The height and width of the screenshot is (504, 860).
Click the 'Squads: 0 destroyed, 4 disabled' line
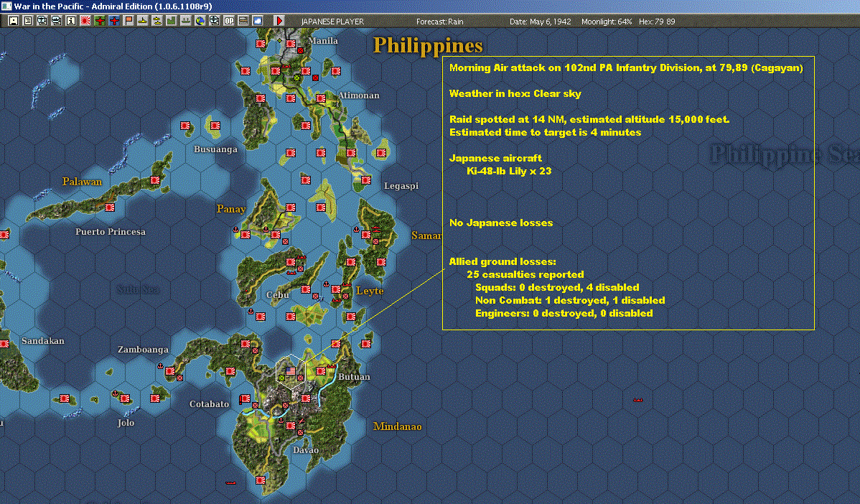pos(556,287)
